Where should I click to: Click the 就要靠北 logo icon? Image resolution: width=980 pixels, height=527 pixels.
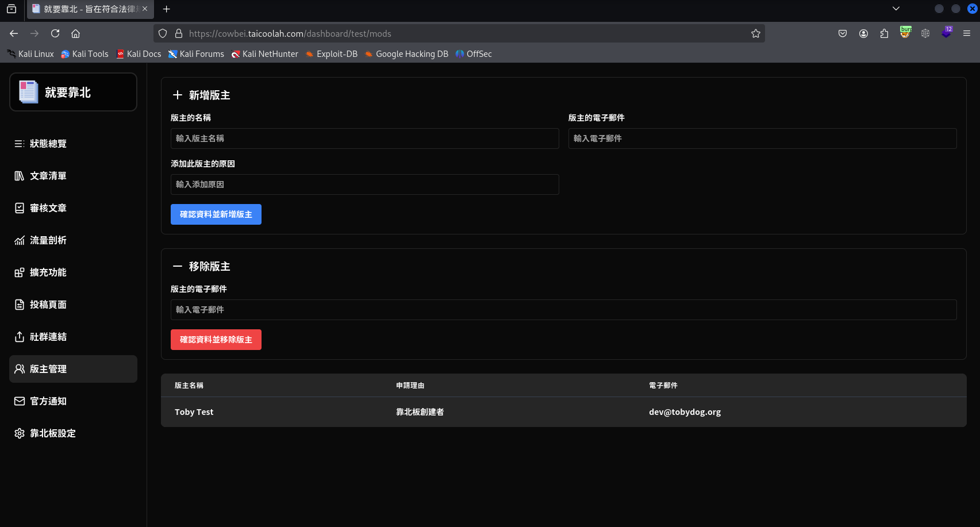(28, 92)
